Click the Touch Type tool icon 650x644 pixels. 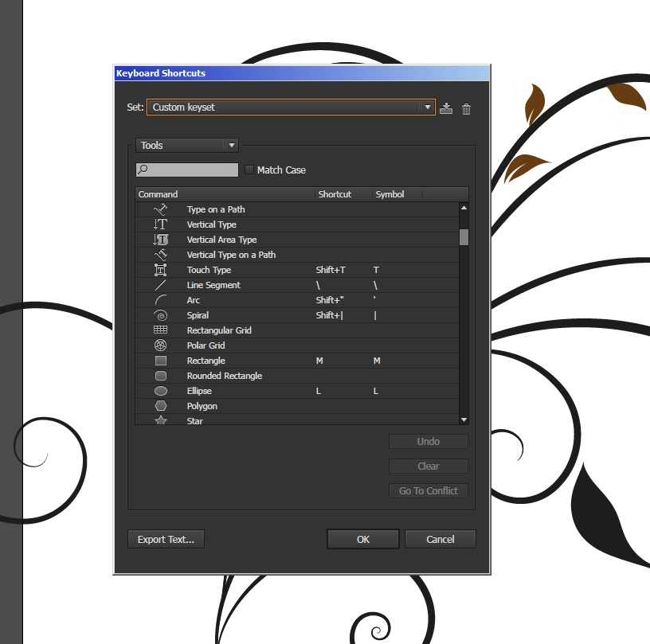[x=160, y=270]
